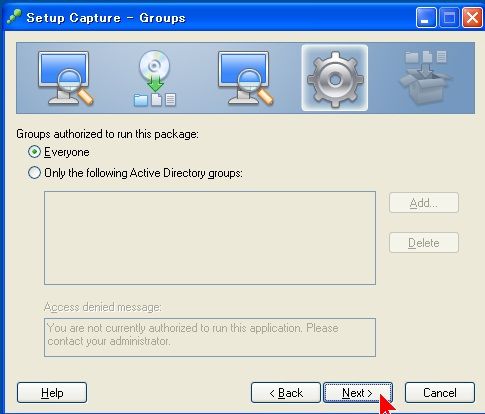This screenshot has width=485, height=414.
Task: Click the install disc step icon
Action: click(155, 78)
